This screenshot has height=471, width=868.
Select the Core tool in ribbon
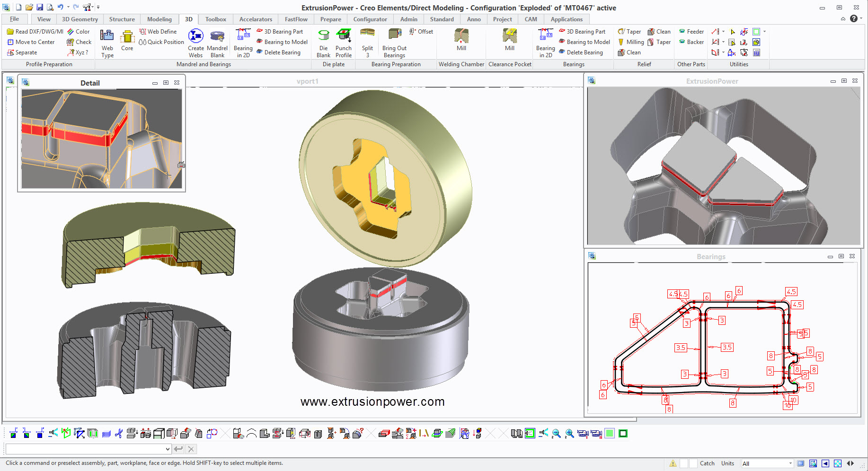(x=127, y=40)
